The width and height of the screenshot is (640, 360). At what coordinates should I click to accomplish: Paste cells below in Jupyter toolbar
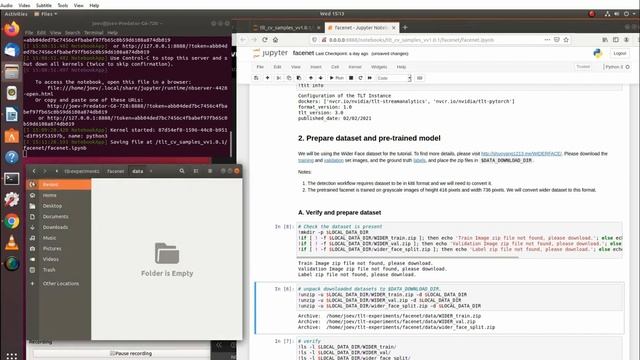click(x=299, y=78)
